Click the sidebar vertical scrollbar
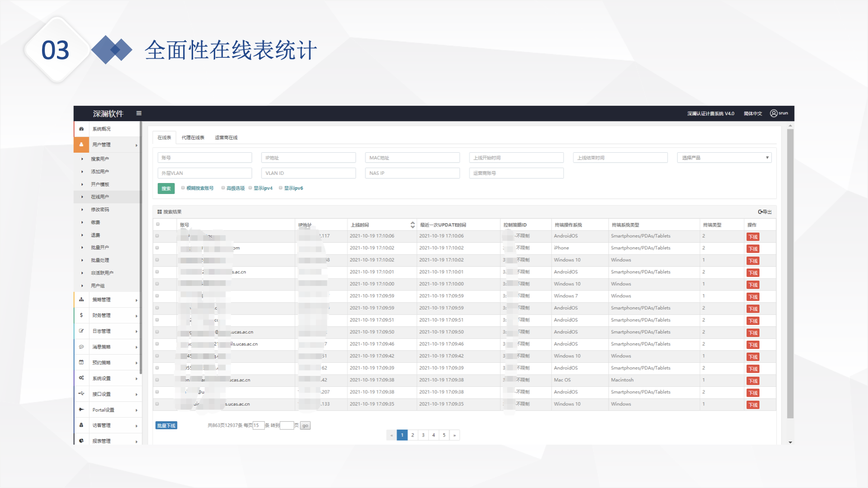Image resolution: width=868 pixels, height=488 pixels. [141, 248]
